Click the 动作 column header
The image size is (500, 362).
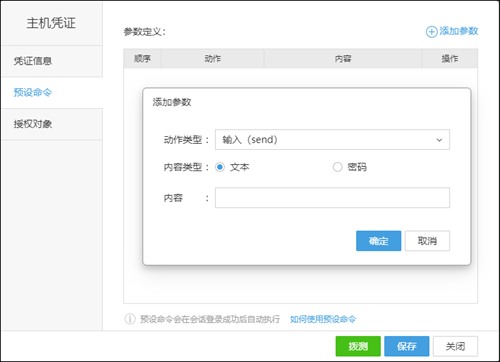point(213,59)
